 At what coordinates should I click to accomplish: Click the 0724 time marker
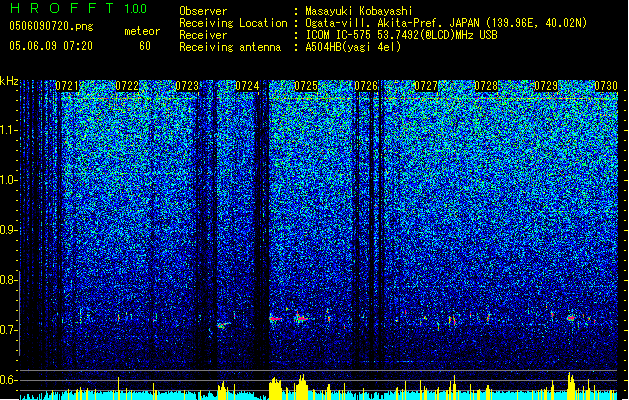247,86
